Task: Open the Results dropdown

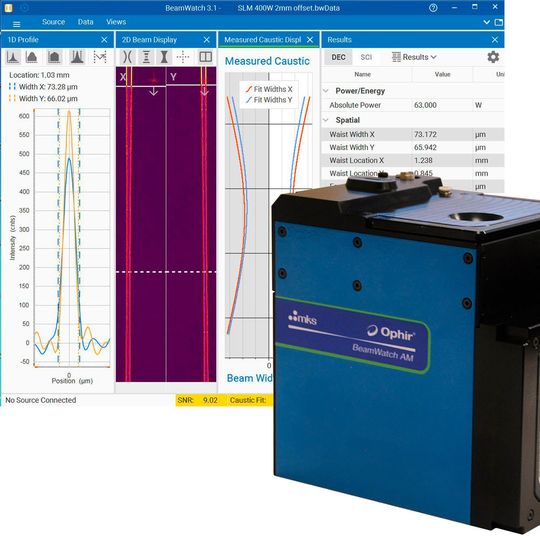Action: pos(414,57)
